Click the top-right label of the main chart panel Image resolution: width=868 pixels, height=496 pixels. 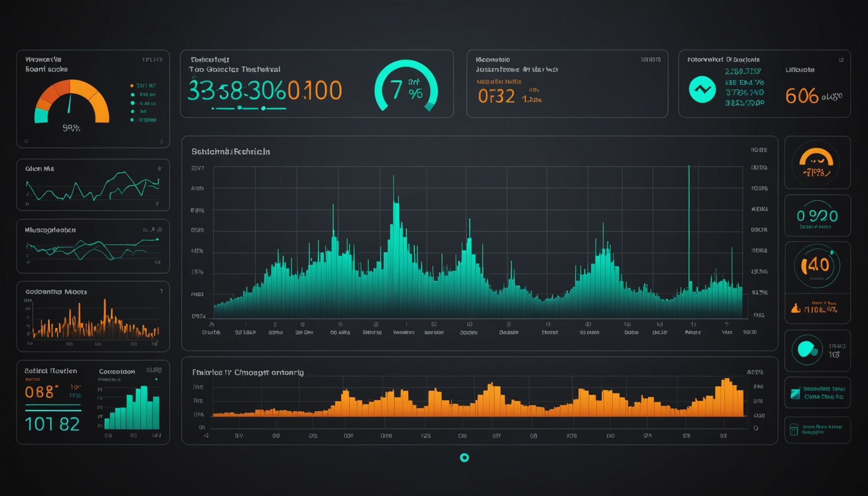(759, 150)
